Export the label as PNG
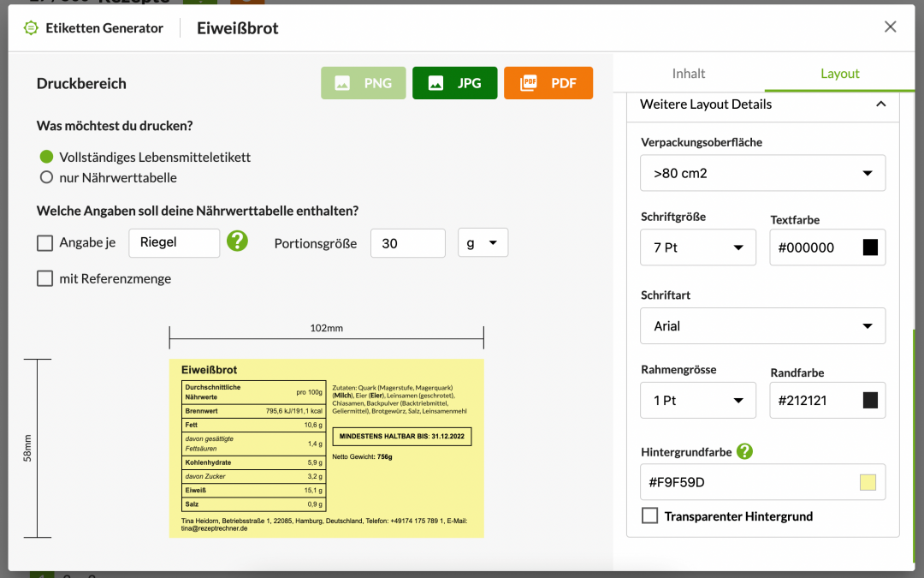Viewport: 924px width, 578px height. [363, 83]
